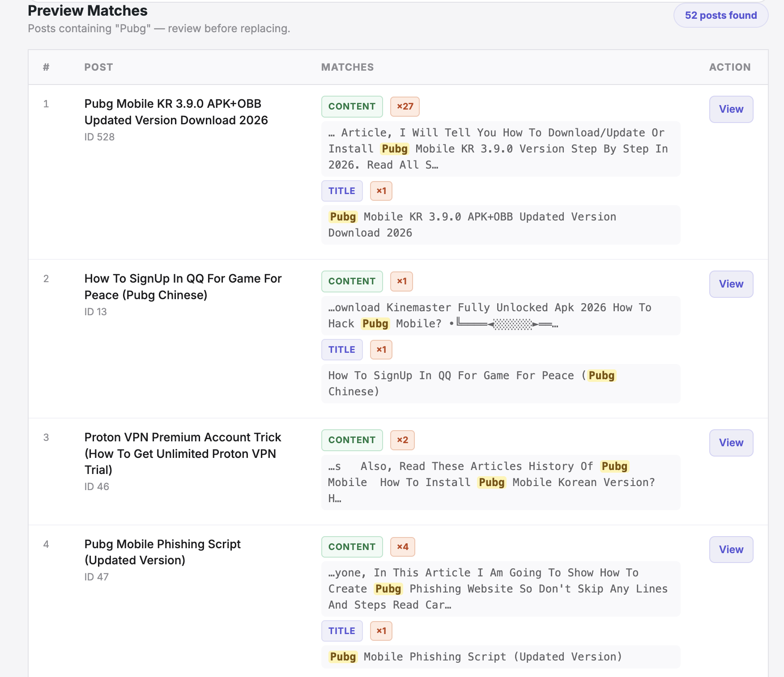Click the POST column header

tap(98, 67)
